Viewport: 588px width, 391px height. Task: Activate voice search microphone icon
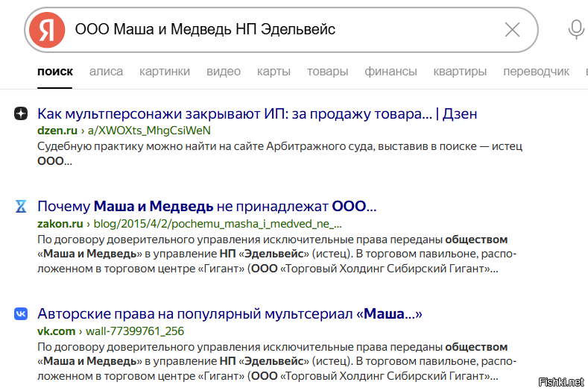tap(575, 30)
